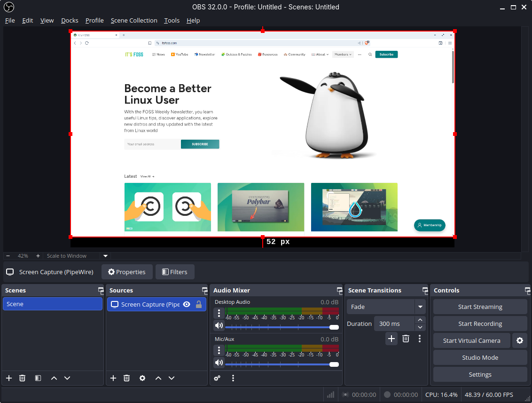The height and width of the screenshot is (403, 532).
Task: Increase transition Duration with the stepper
Action: pos(420,319)
